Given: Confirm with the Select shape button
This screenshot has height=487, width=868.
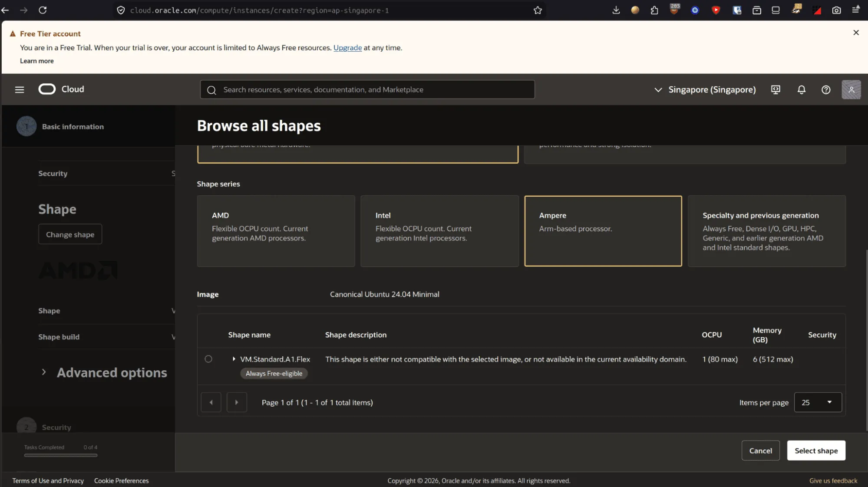Looking at the screenshot, I should (816, 451).
